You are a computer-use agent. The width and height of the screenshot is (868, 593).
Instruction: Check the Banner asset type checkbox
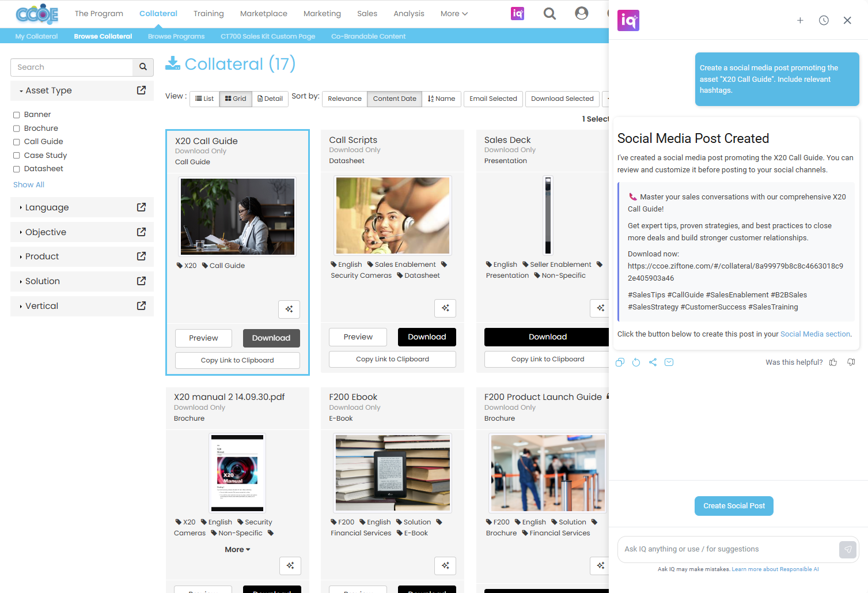click(17, 115)
